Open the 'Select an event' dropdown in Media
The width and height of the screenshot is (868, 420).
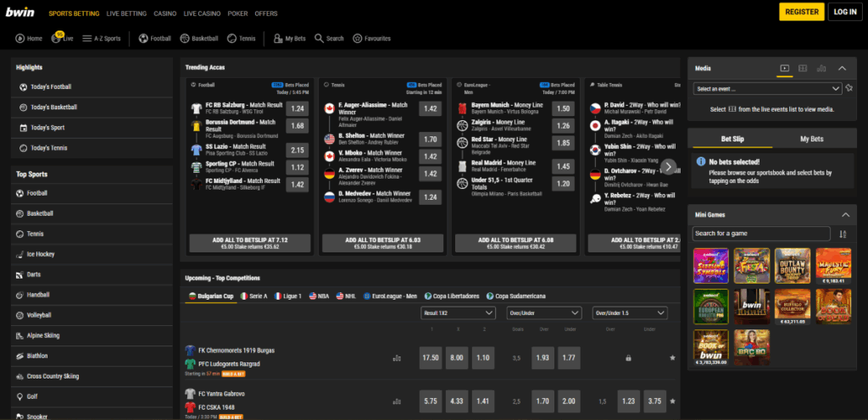[766, 88]
